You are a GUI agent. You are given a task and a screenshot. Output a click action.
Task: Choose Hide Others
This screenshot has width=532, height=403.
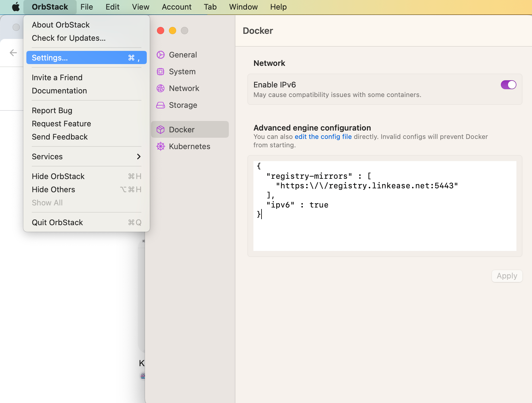coord(86,190)
